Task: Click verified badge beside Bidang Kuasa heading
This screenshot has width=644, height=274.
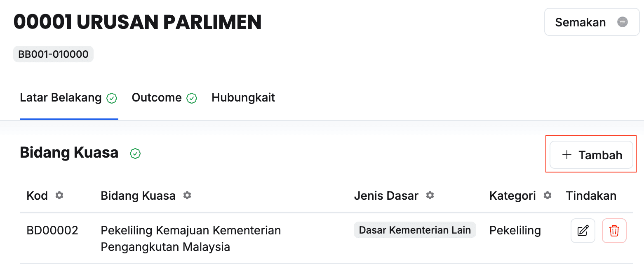Action: click(x=135, y=154)
